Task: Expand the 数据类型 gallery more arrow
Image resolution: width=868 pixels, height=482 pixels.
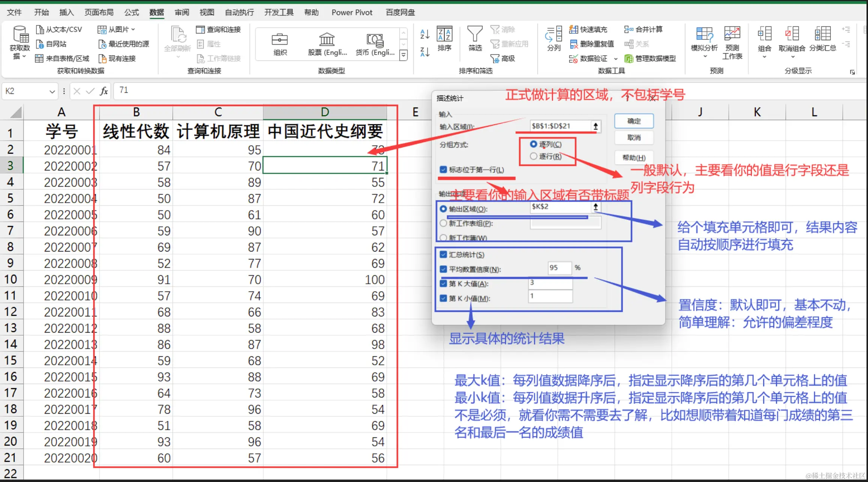Action: tap(404, 56)
